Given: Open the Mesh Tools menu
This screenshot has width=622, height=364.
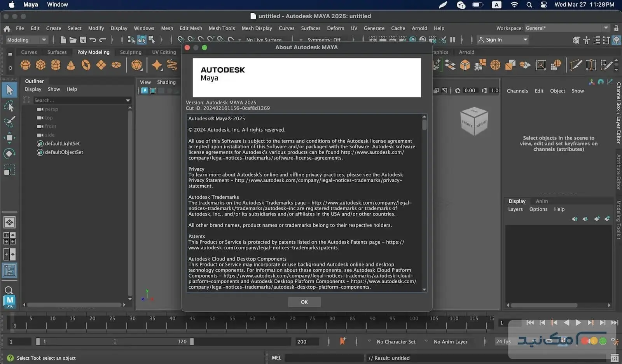Looking at the screenshot, I should point(222,28).
